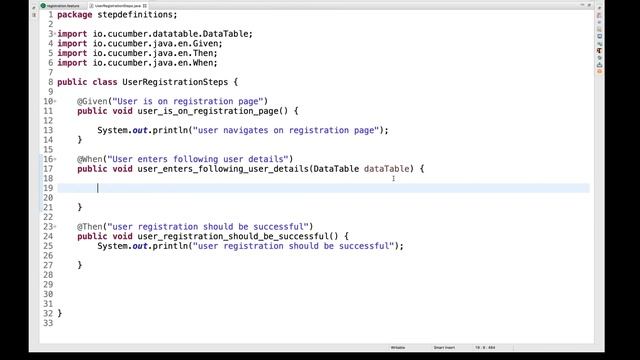Click the import io.cucumber.datatable.DataTable line

tap(155, 34)
